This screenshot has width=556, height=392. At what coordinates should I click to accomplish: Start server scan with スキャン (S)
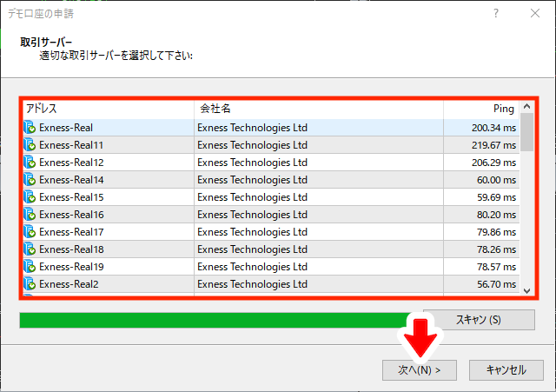(479, 320)
